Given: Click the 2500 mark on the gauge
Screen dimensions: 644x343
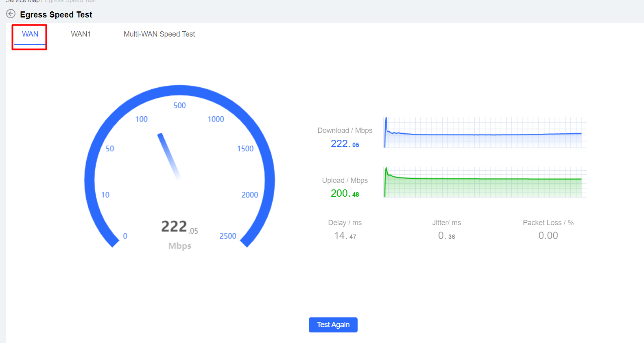Looking at the screenshot, I should point(228,236).
